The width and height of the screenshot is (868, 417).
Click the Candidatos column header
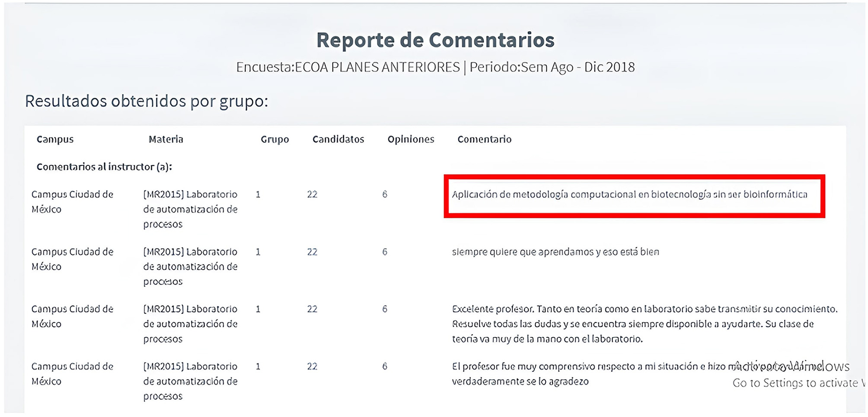click(x=338, y=139)
